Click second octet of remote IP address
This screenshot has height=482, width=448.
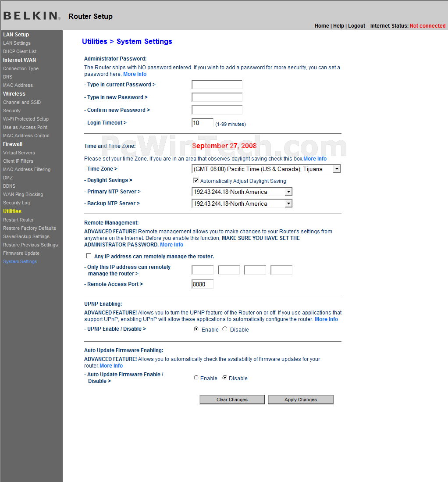(x=229, y=270)
